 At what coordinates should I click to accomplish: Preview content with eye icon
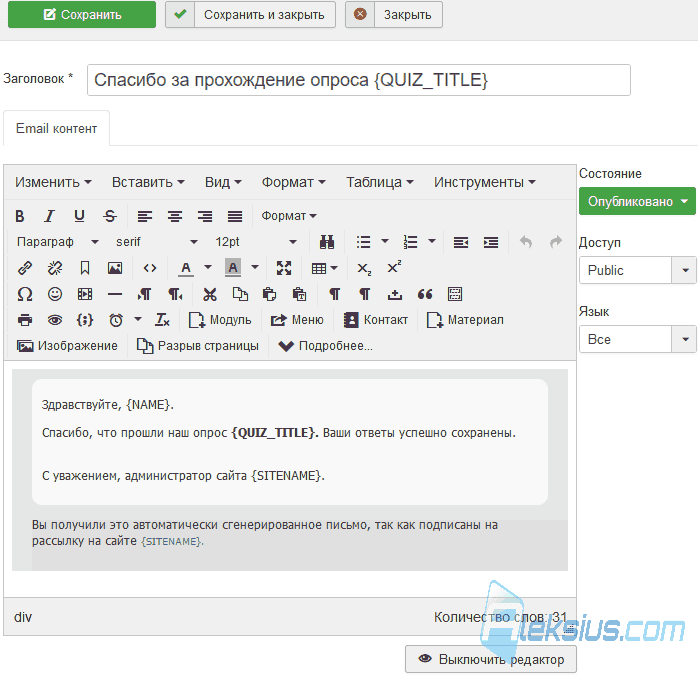pyautogui.click(x=55, y=320)
